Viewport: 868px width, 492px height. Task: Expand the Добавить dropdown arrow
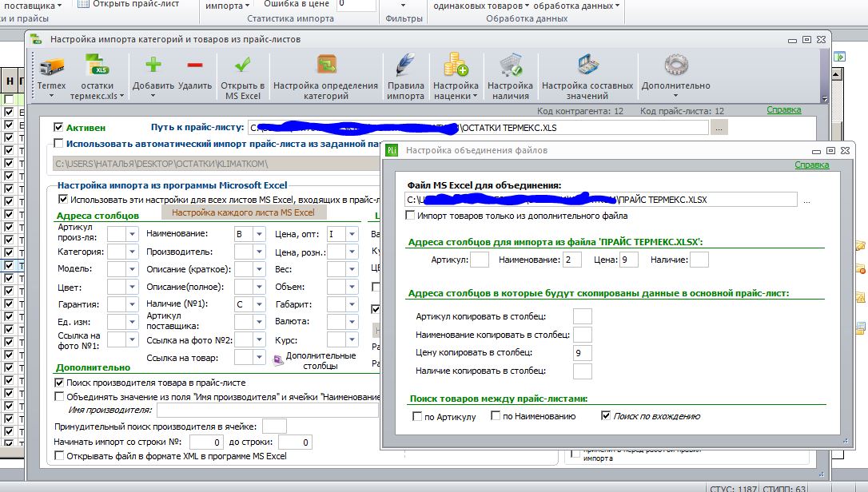coord(153,97)
